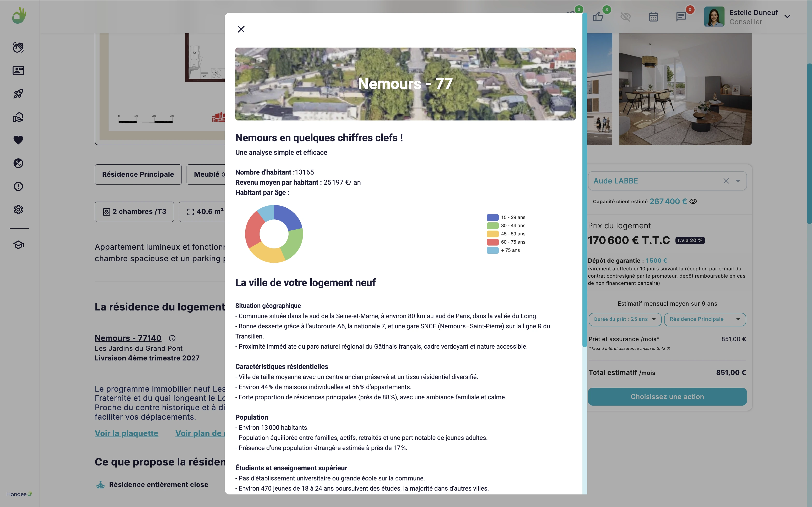Viewport: 812px width, 507px height.
Task: Click the 60 - 75 ans red swatch
Action: pos(492,242)
